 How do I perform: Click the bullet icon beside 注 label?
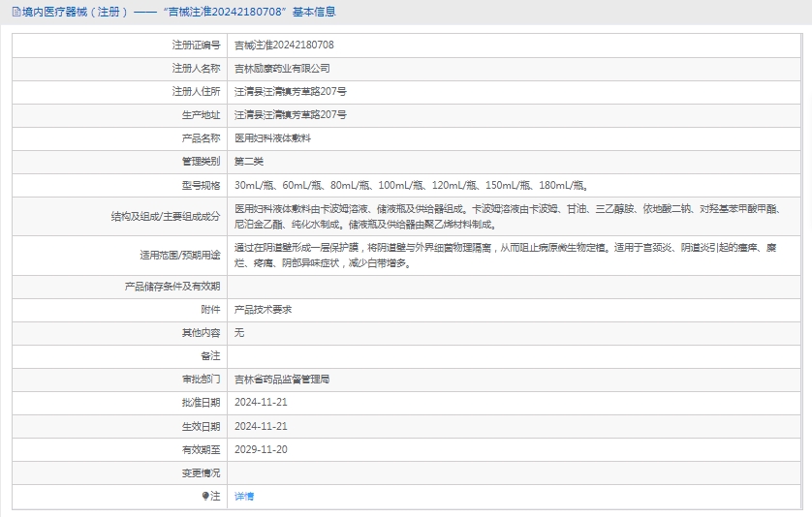[x=205, y=496]
